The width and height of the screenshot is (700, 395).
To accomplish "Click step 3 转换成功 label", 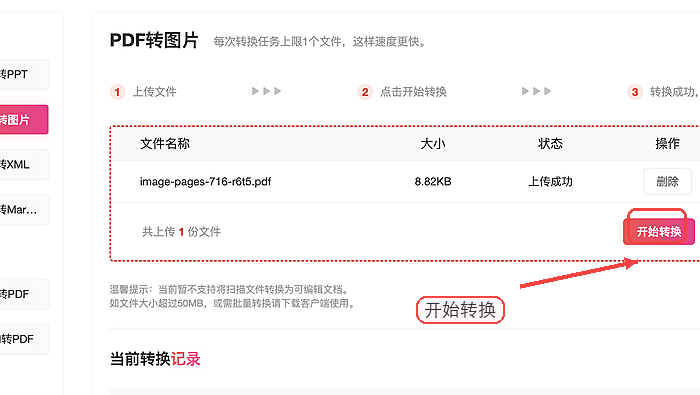I will click(x=674, y=92).
